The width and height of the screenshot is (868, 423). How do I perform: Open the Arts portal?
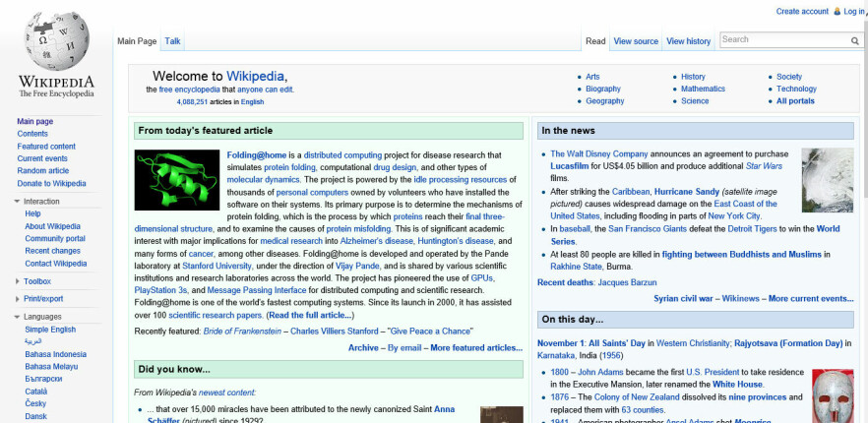(592, 77)
